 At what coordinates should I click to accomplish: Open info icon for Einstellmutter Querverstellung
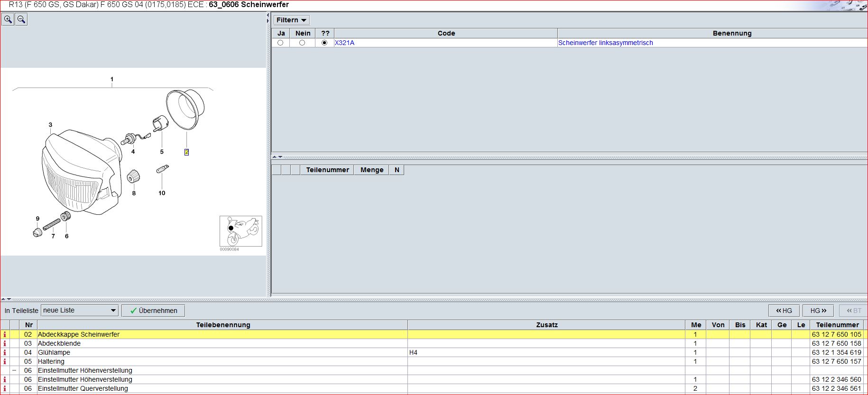click(x=5, y=388)
